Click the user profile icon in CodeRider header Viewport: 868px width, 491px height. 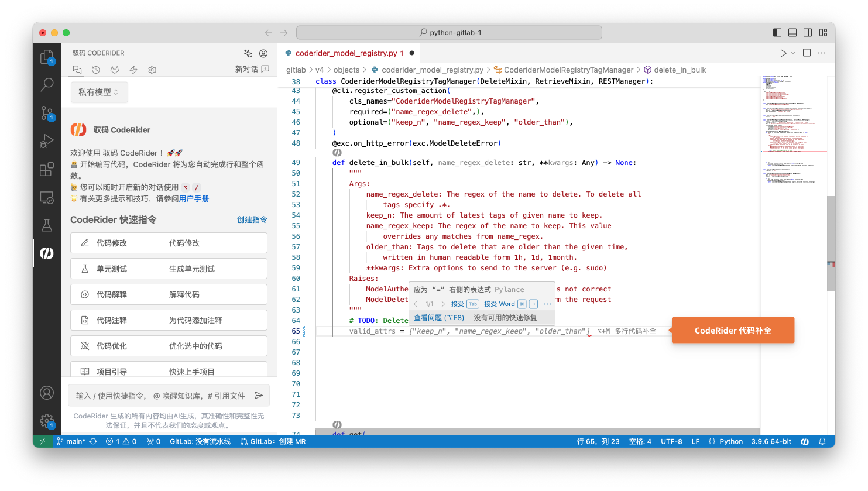click(263, 53)
